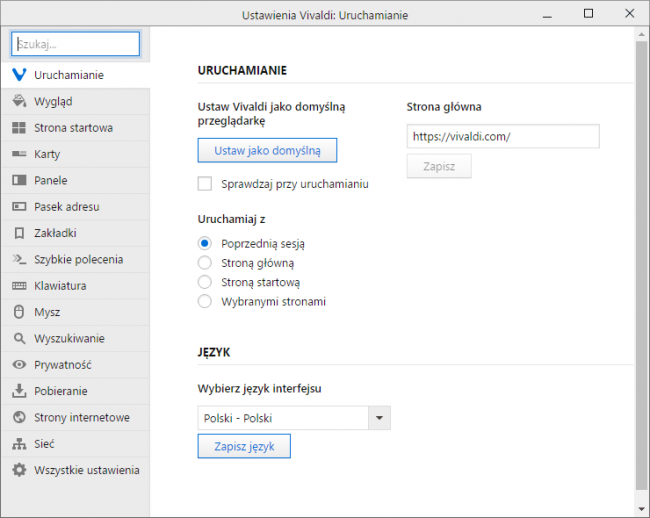The width and height of the screenshot is (650, 518).
Task: Open the Szybkie polecenia label
Action: pyautogui.click(x=79, y=259)
